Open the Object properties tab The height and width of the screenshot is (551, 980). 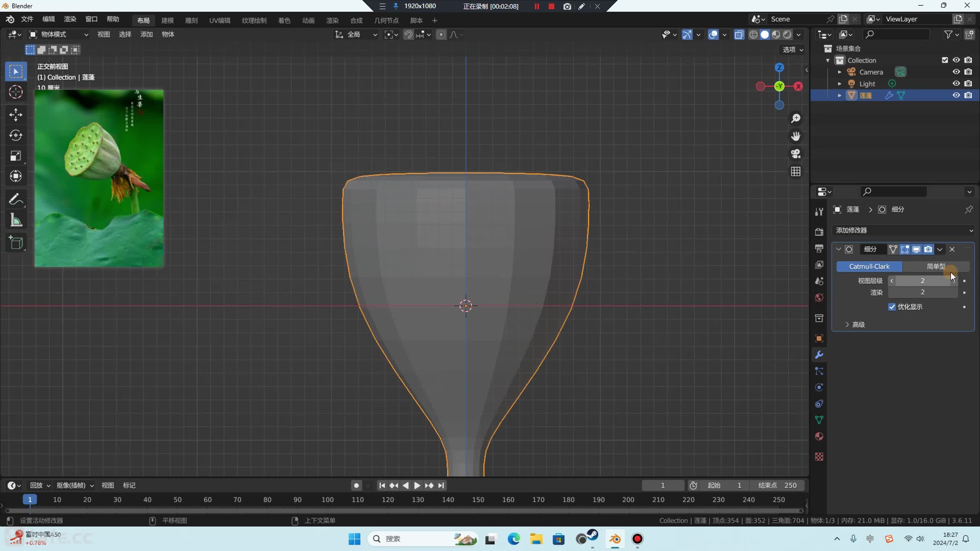tap(819, 338)
